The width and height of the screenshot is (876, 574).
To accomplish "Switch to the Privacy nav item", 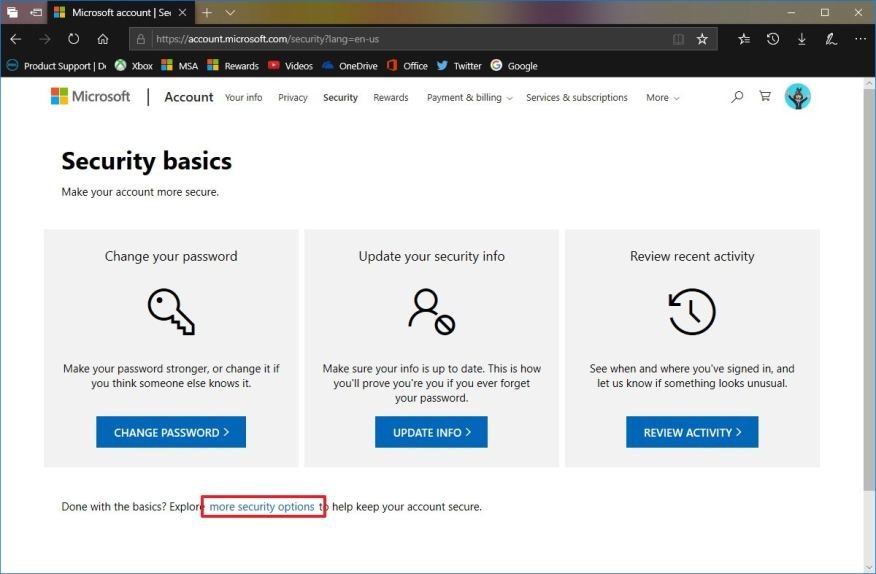I will (293, 98).
